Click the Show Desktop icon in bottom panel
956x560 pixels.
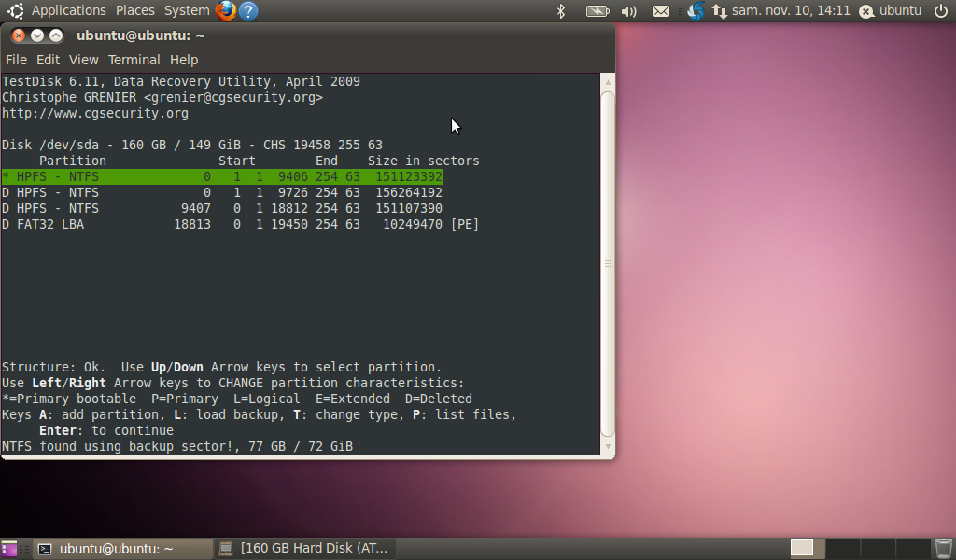click(8, 549)
